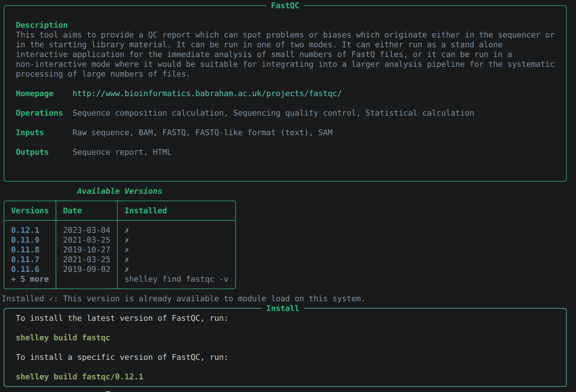Screen dimensions: 576x392
Task: Select version 0.11.9 in the table
Action: click(x=25, y=240)
